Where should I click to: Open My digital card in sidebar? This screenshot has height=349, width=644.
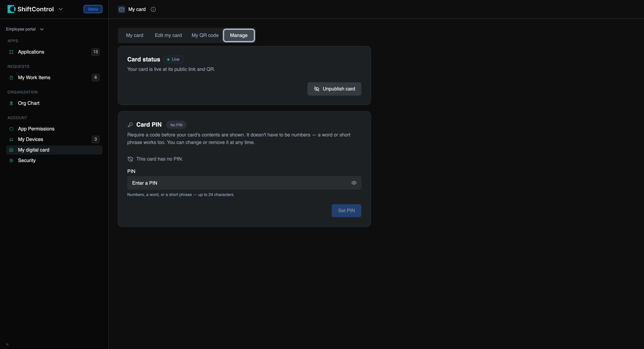coord(54,150)
